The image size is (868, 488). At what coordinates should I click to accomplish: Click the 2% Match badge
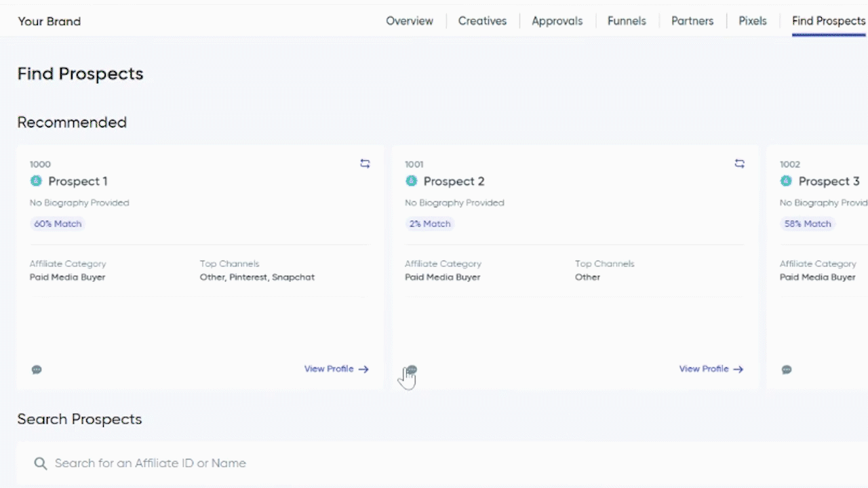click(x=430, y=224)
